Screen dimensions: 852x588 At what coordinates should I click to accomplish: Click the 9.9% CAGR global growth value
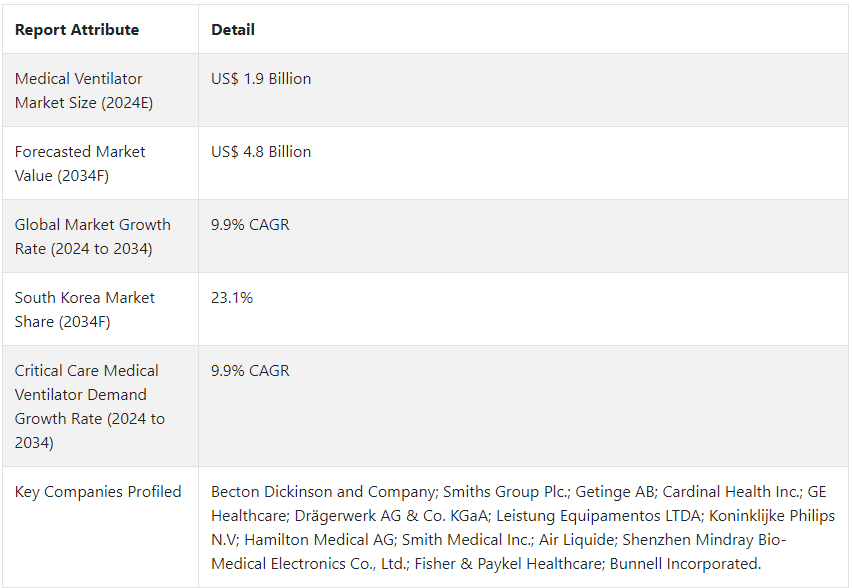[250, 224]
